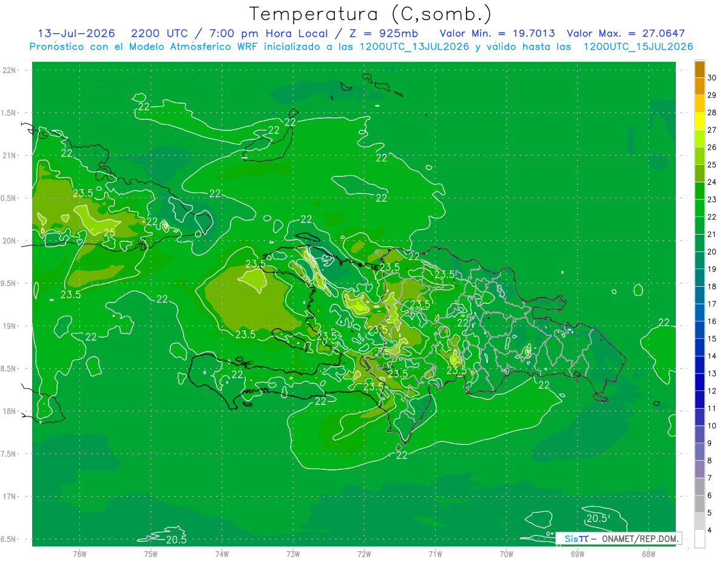
Task: Click the 'SisTT' logo text
Action: [x=576, y=538]
